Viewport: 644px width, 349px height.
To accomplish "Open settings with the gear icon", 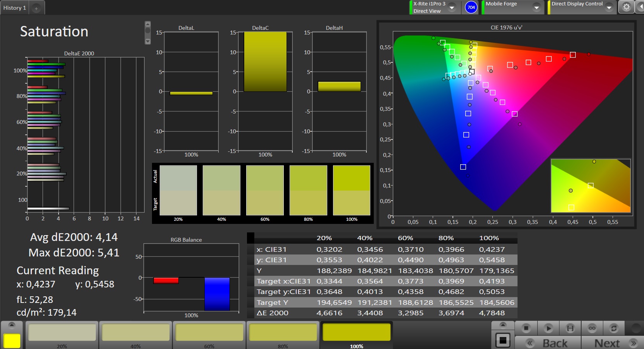I will click(x=626, y=7).
